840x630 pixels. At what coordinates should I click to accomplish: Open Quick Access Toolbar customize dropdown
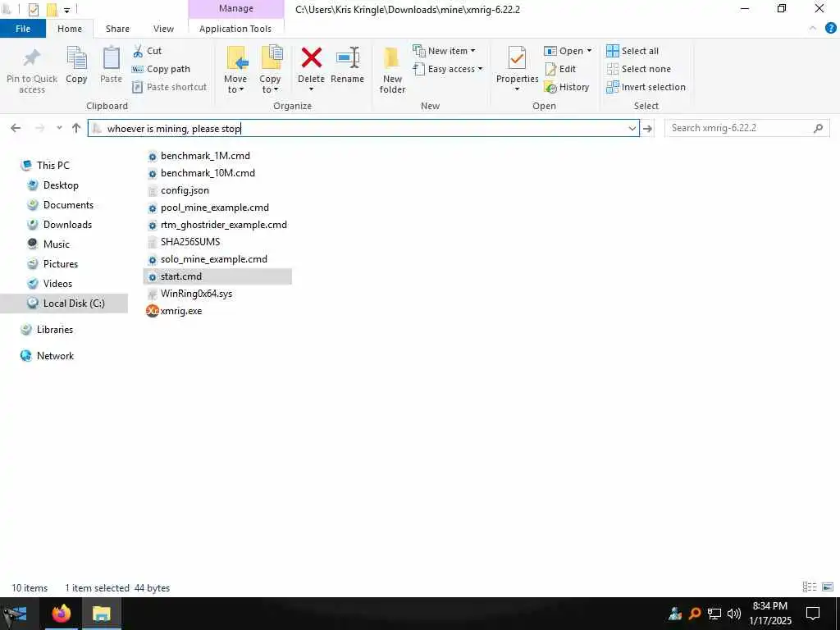tap(66, 10)
